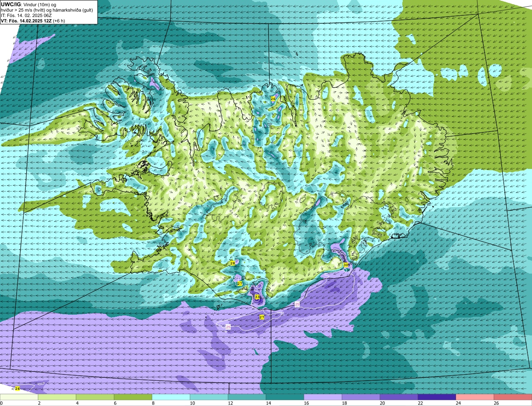Click the colorbar tick label 8
This screenshot has width=532, height=406.
tap(153, 403)
